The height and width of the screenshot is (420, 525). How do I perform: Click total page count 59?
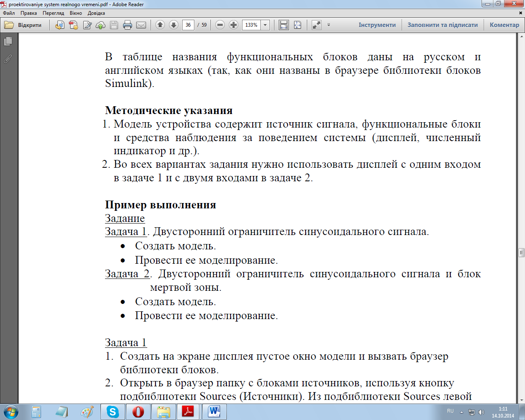204,25
